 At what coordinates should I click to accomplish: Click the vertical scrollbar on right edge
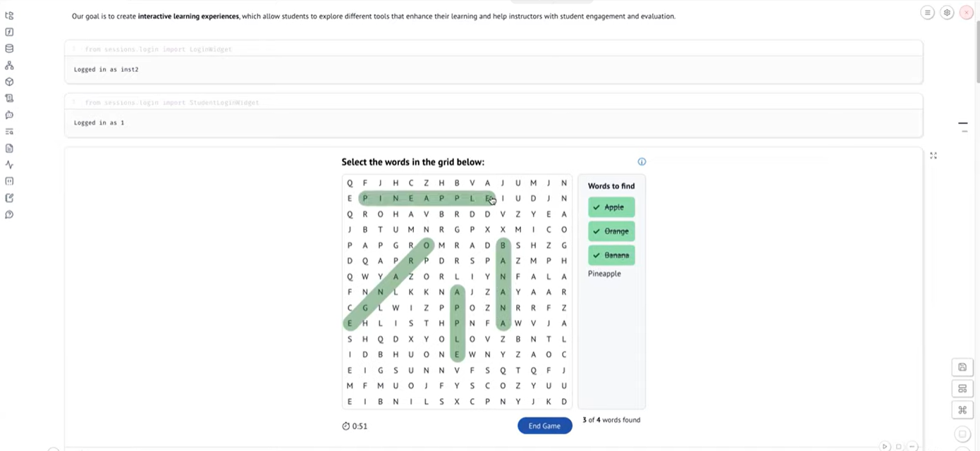[x=976, y=42]
